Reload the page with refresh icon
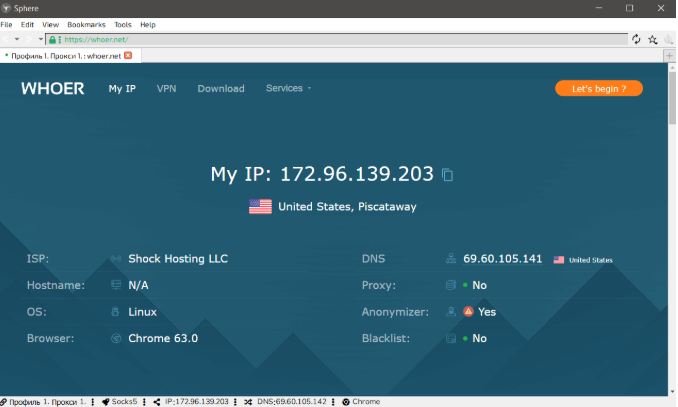Viewport: 678px width, 407px height. coord(636,39)
